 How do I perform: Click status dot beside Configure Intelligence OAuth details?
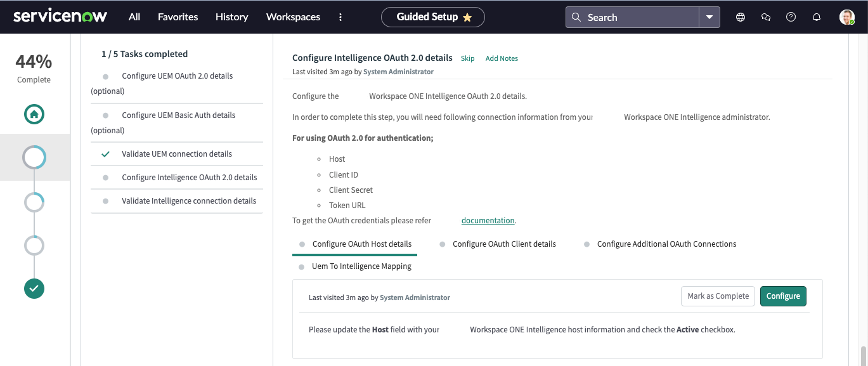[x=105, y=178]
